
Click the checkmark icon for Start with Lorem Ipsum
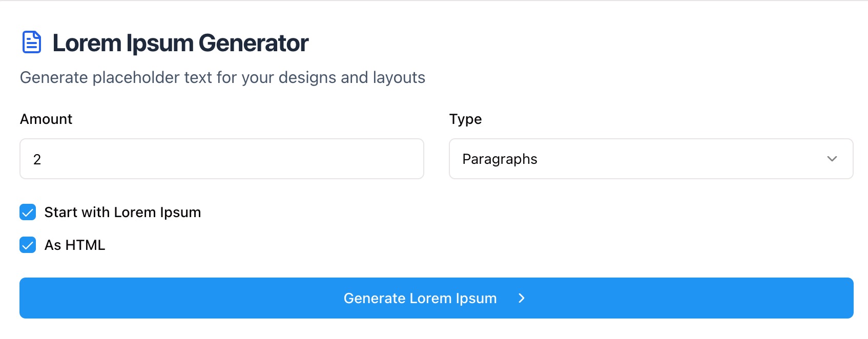[x=28, y=213]
